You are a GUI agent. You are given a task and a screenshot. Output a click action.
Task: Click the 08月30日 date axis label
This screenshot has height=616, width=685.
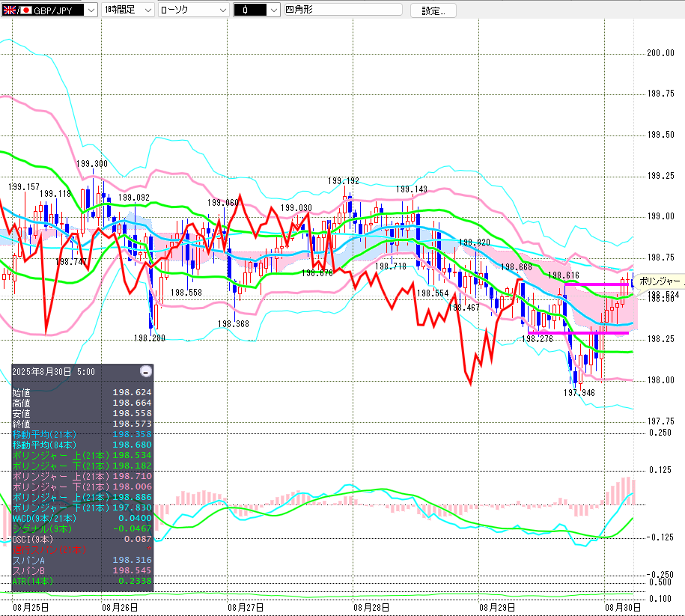623,607
